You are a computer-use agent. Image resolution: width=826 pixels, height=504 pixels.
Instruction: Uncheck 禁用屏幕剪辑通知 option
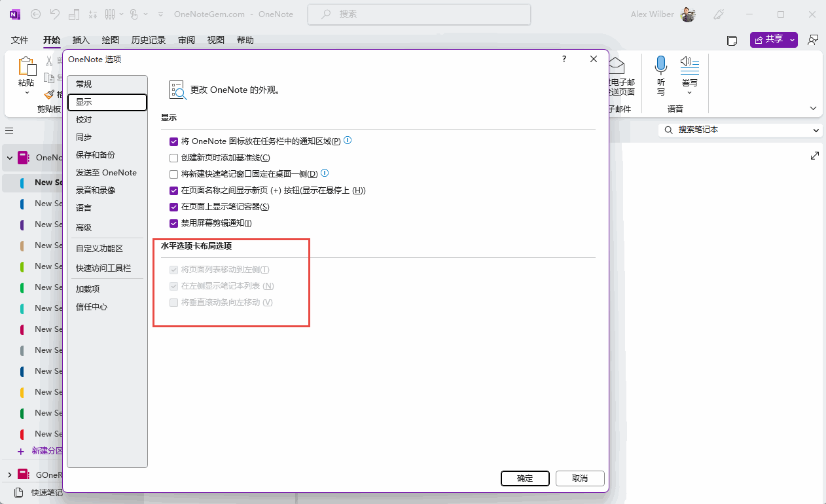[173, 223]
